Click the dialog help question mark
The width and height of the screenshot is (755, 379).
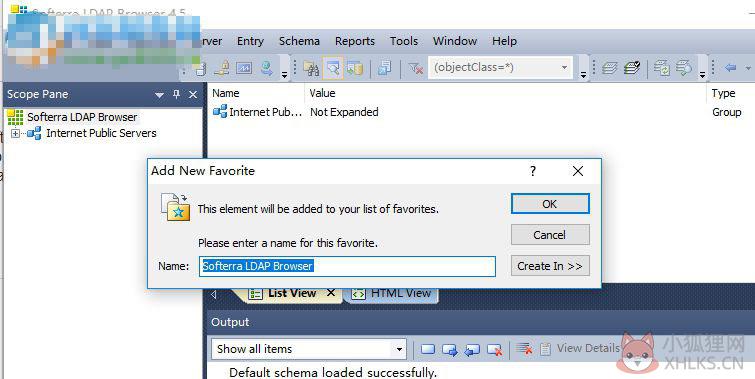[533, 171]
